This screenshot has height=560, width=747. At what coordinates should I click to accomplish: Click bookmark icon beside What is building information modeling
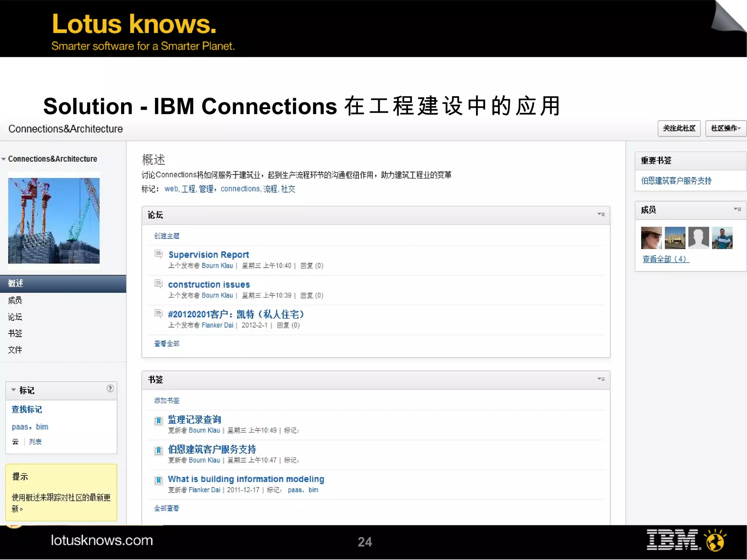158,480
